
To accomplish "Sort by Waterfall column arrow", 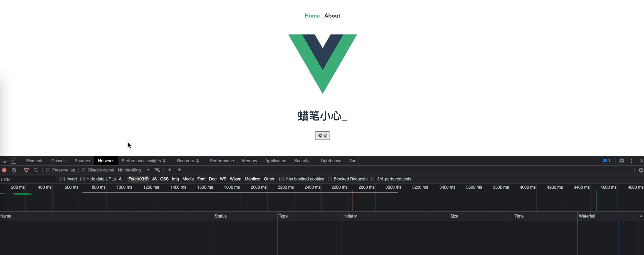I will (641, 216).
